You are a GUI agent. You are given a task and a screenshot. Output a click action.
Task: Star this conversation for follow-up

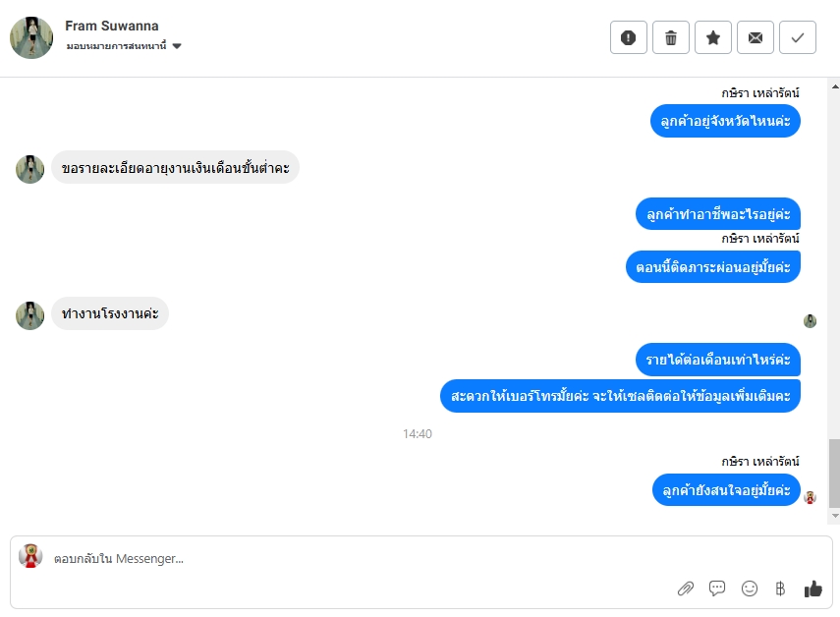[x=713, y=37]
